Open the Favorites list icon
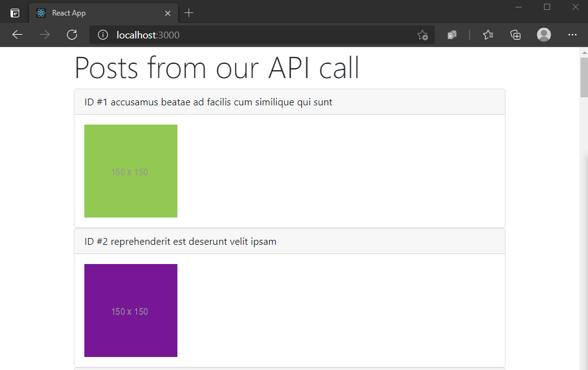The height and width of the screenshot is (370, 588). pyautogui.click(x=488, y=35)
